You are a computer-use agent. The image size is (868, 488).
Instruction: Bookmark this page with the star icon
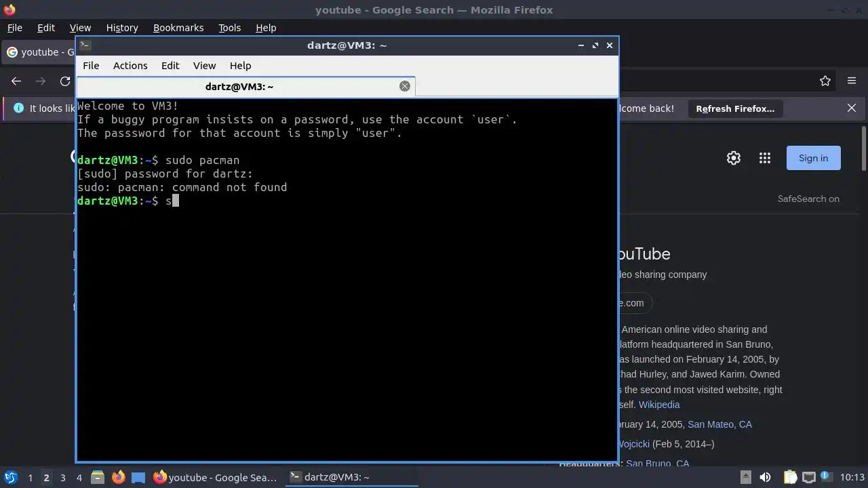[x=825, y=81]
